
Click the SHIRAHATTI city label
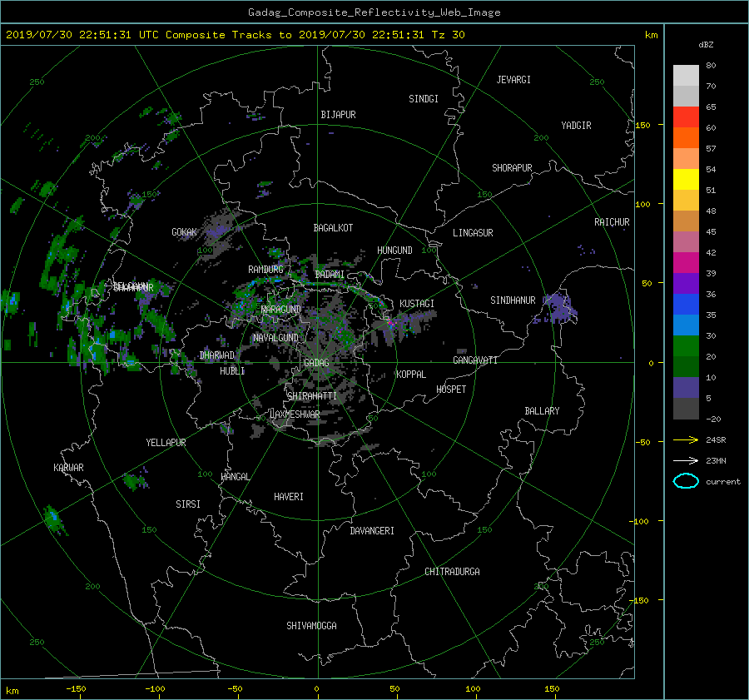(312, 396)
